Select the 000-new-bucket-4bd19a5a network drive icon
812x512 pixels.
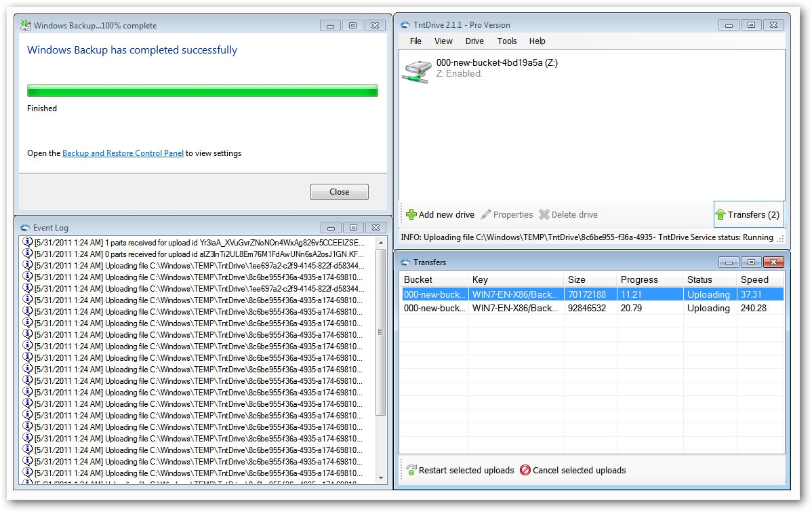click(417, 71)
